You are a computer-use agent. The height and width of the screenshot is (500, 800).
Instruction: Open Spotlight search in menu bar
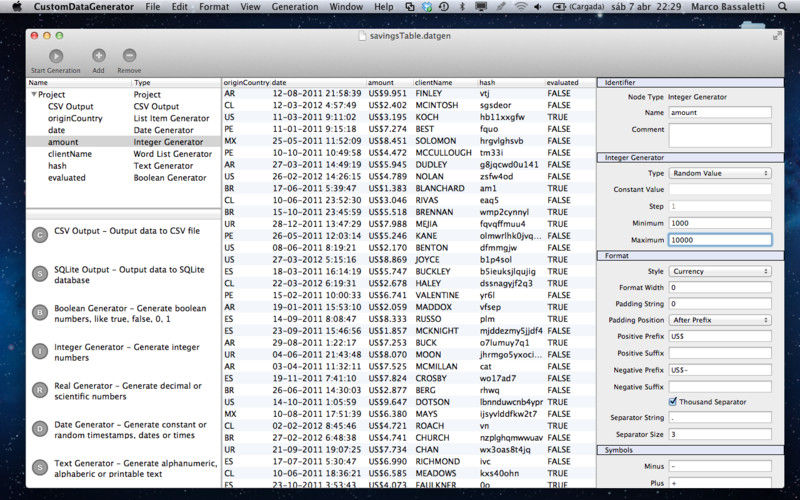(x=782, y=7)
